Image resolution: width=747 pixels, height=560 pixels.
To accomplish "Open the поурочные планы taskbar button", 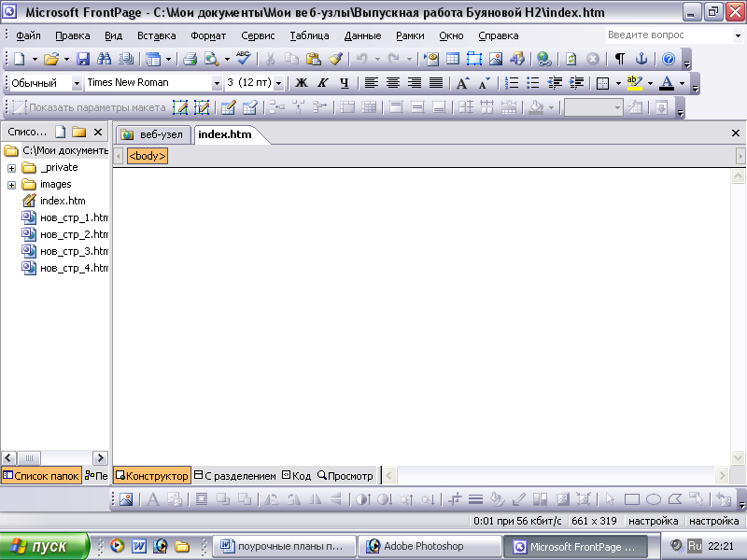I will (285, 546).
